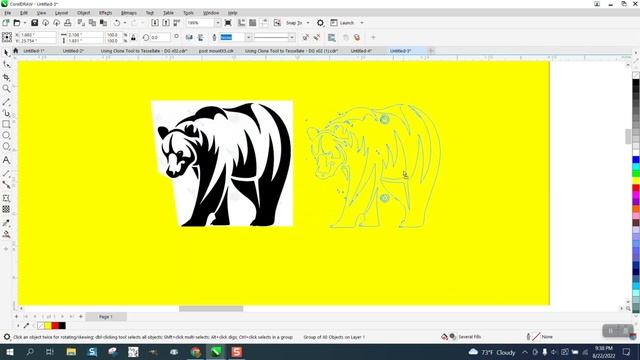
Task: Click the Full-screen preview icon
Action: coord(228,23)
